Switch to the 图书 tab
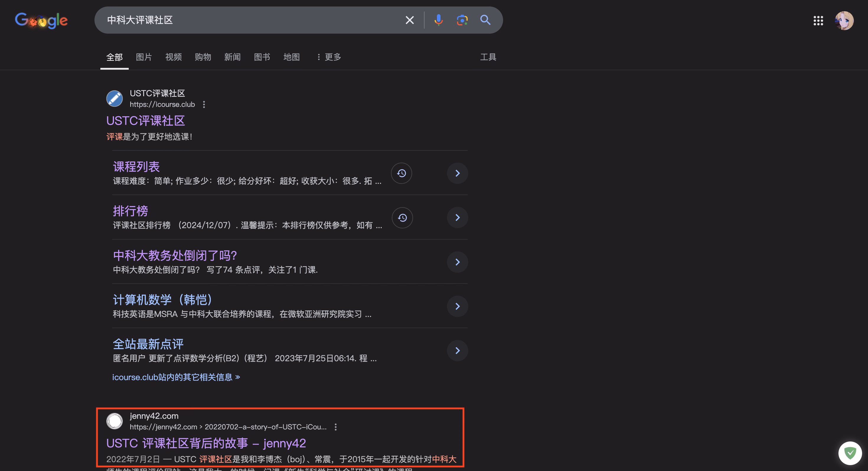Screen dimensions: 868x471 [262, 57]
